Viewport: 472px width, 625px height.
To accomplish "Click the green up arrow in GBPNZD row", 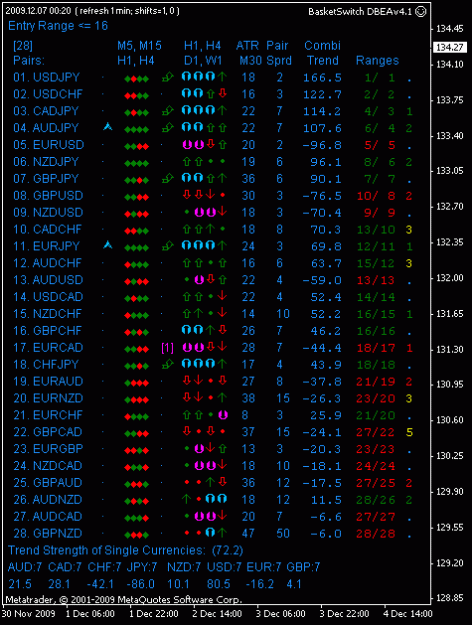I will coord(223,532).
